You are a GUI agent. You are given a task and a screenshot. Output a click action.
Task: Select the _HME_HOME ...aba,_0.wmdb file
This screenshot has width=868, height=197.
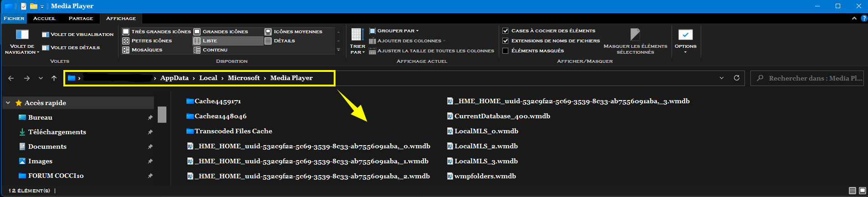(309, 146)
